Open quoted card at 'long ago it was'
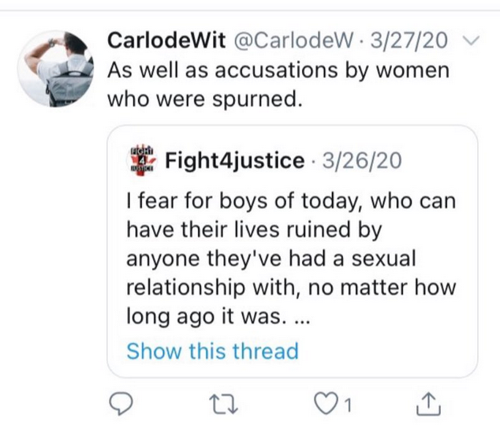500x448 pixels. pos(218,316)
